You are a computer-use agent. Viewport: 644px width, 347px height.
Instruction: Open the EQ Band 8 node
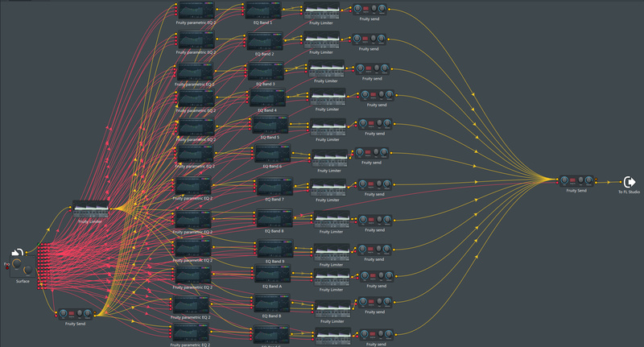[x=275, y=218]
